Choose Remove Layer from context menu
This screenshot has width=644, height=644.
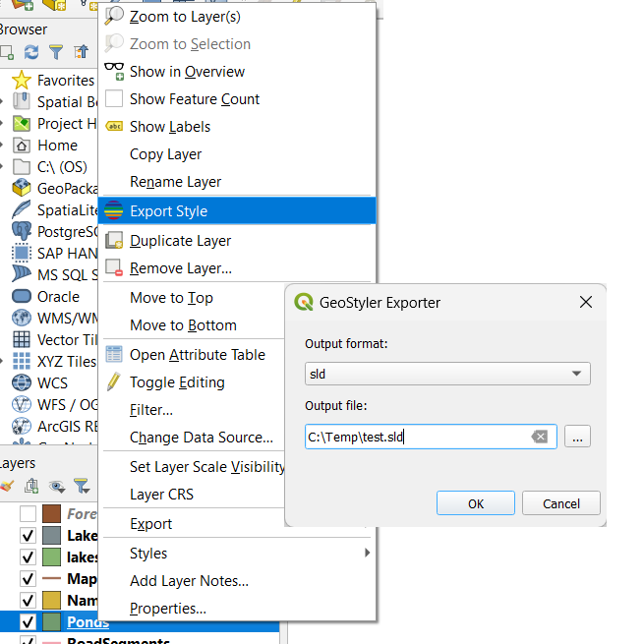click(x=181, y=268)
